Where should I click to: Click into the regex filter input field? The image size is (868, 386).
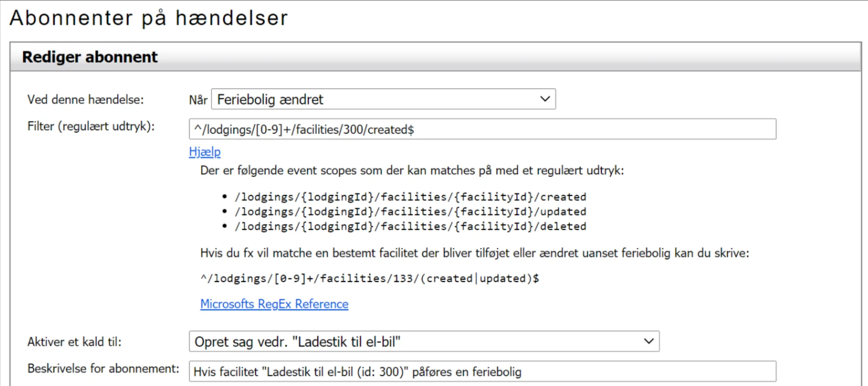tap(482, 129)
